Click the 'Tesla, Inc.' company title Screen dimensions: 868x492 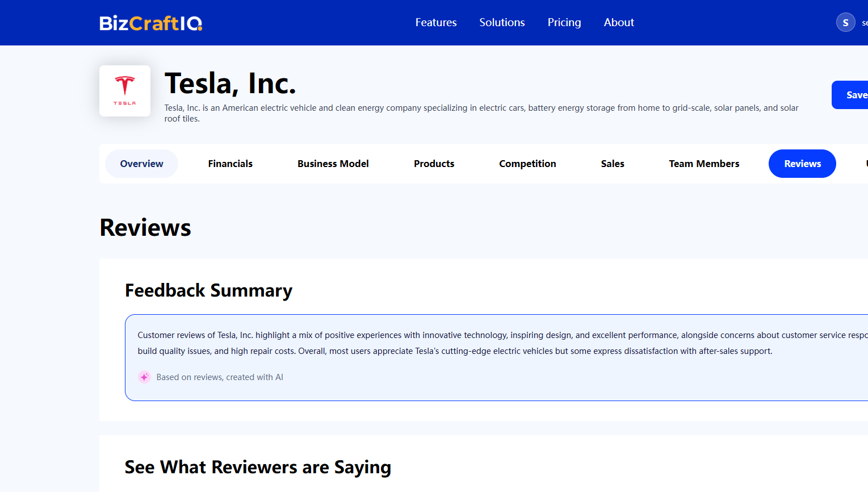pyautogui.click(x=230, y=84)
